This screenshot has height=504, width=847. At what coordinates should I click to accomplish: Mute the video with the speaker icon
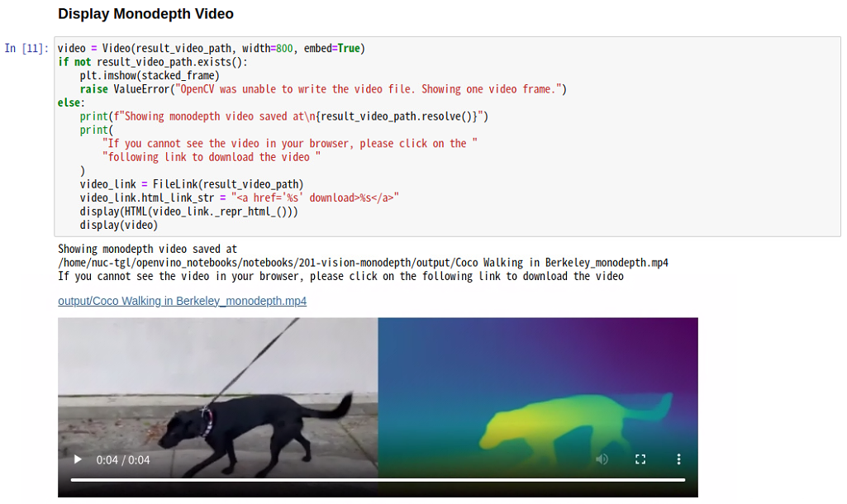coord(602,459)
